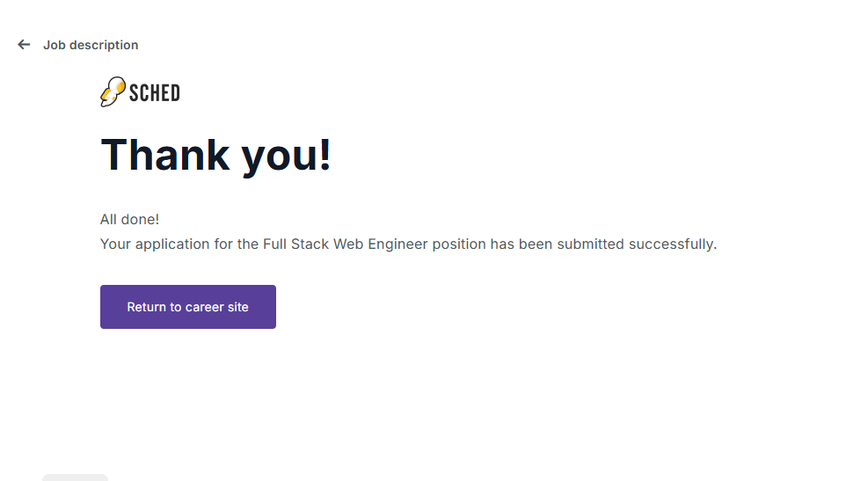Click the word "Job" beside the back arrow
Screen dimensions: 868x481
53,45
